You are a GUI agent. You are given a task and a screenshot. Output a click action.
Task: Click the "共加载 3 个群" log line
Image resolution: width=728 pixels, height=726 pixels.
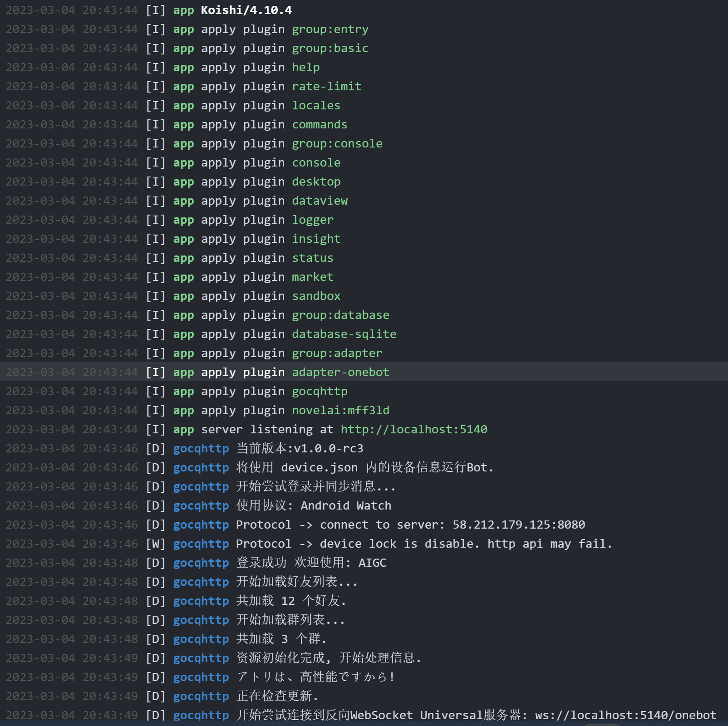[281, 639]
